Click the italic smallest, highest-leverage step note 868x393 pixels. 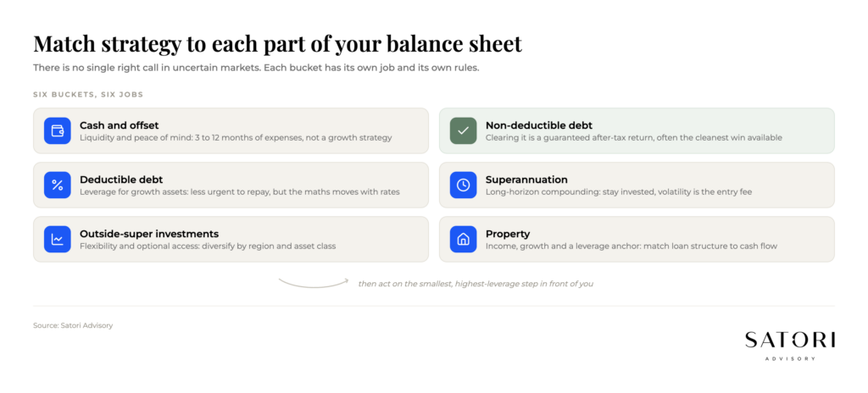click(476, 284)
